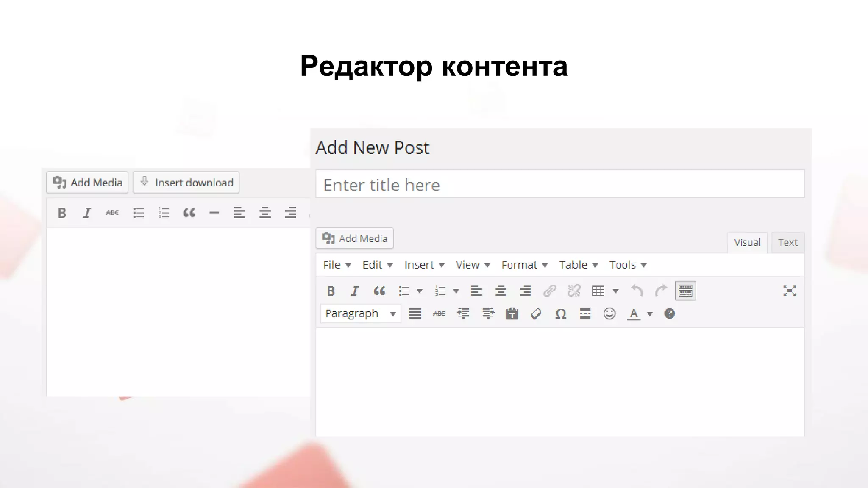Image resolution: width=868 pixels, height=488 pixels.
Task: Apply blockquote in Add New Post editor
Action: point(379,291)
